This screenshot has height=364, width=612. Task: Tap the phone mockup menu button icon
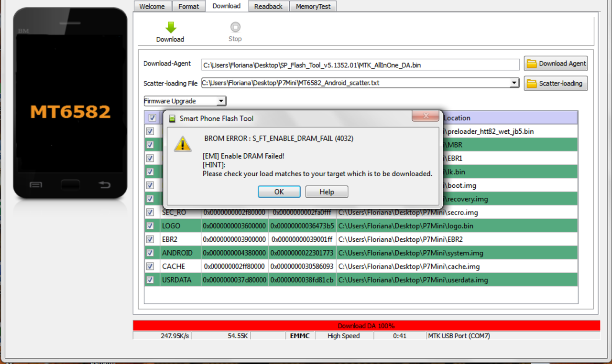[36, 185]
